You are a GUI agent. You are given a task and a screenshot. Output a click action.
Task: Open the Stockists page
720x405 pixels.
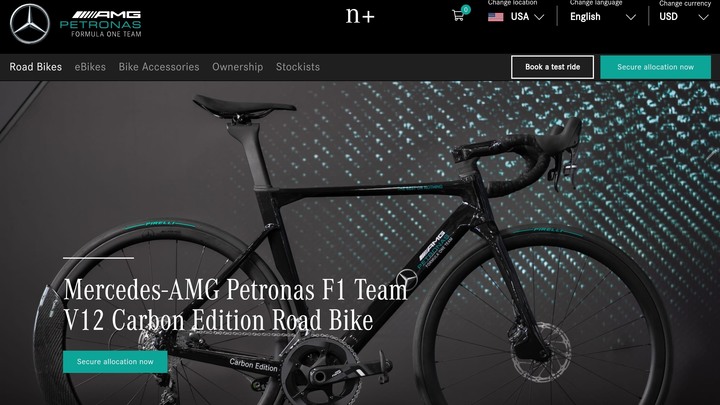(298, 67)
